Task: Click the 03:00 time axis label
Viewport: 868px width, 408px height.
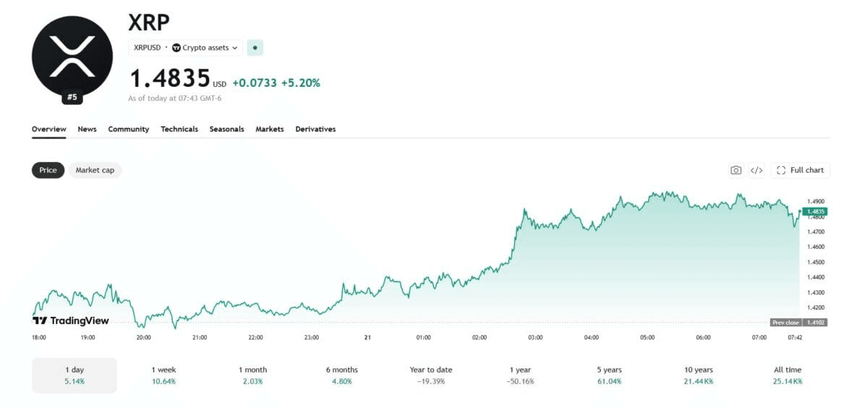Action: [535, 337]
